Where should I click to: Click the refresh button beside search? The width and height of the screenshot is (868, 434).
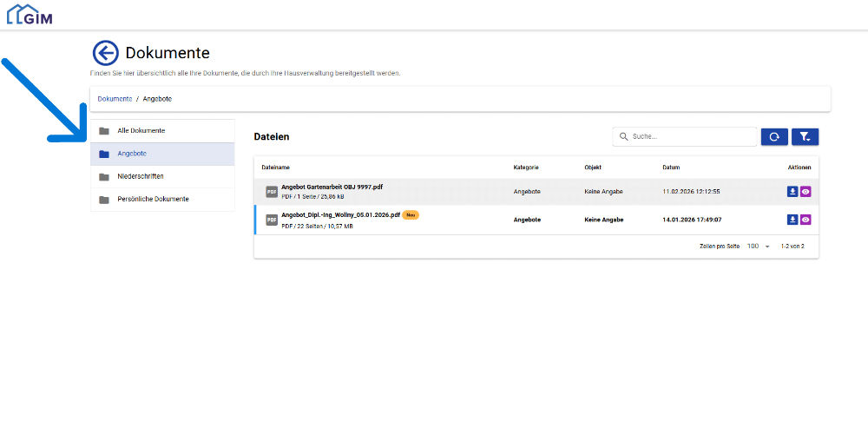(774, 136)
